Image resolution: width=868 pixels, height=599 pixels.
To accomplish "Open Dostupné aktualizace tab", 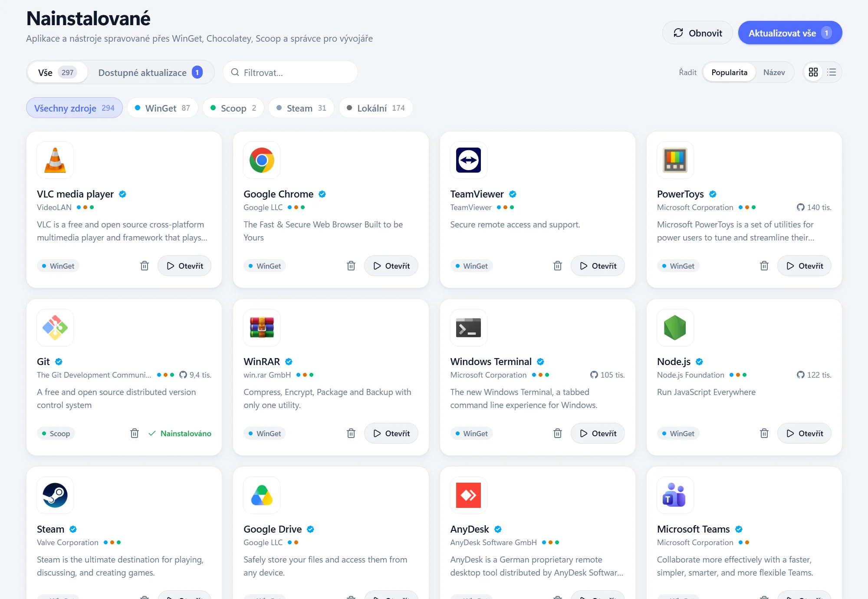I will (150, 72).
